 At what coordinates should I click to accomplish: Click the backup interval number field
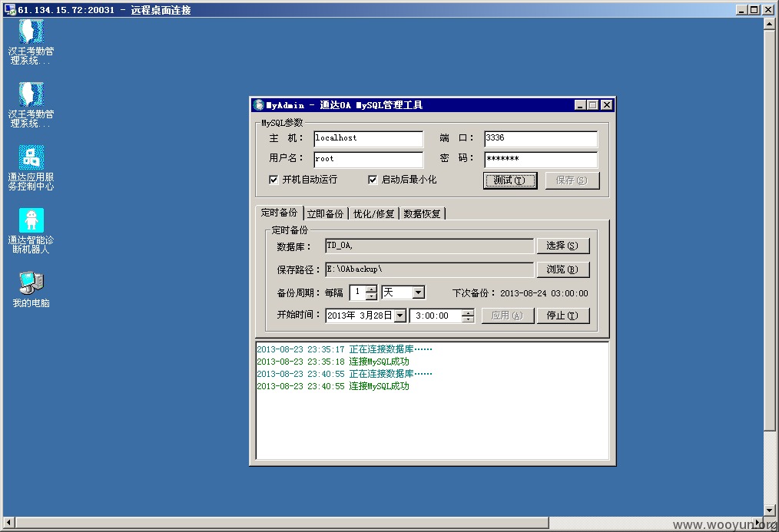[x=358, y=292]
